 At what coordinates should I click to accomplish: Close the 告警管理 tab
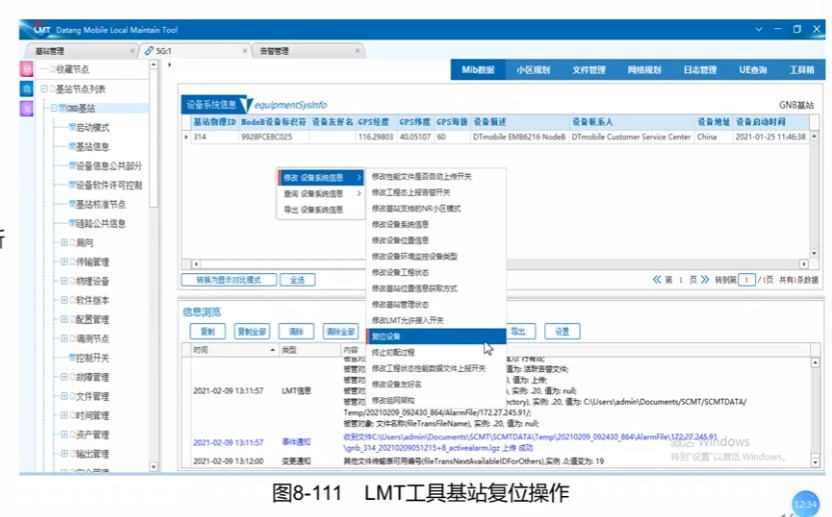pos(357,50)
